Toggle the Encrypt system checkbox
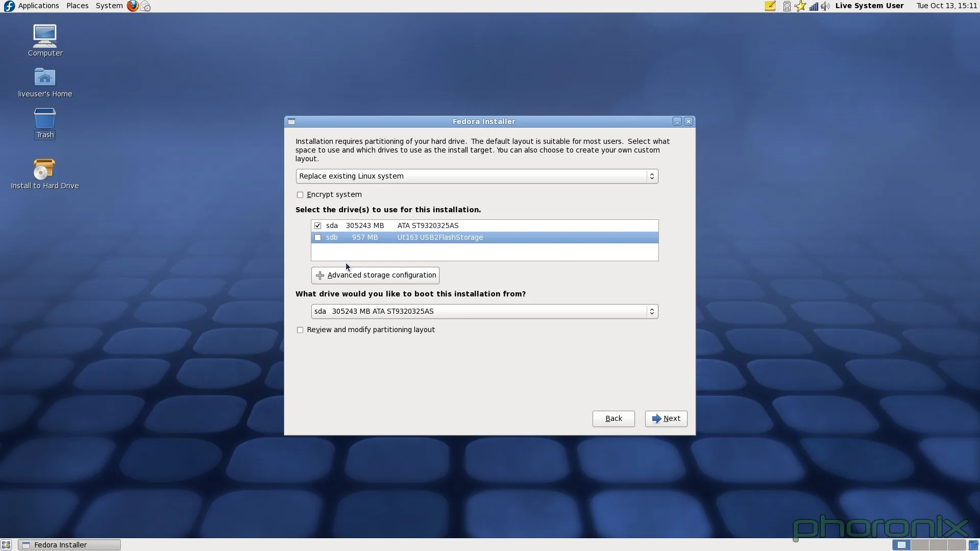The image size is (980, 551). click(300, 195)
